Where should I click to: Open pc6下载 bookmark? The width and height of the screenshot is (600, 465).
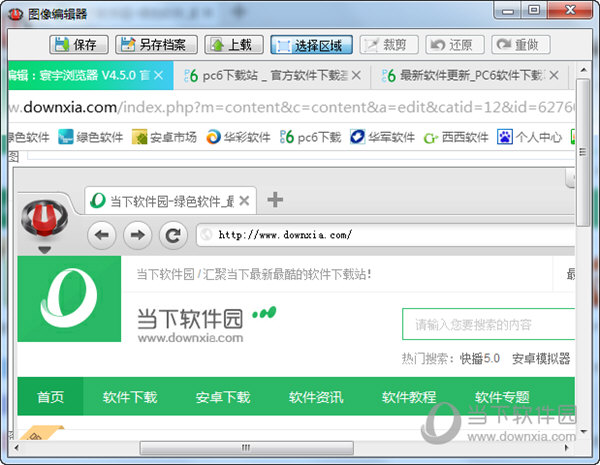pos(310,137)
